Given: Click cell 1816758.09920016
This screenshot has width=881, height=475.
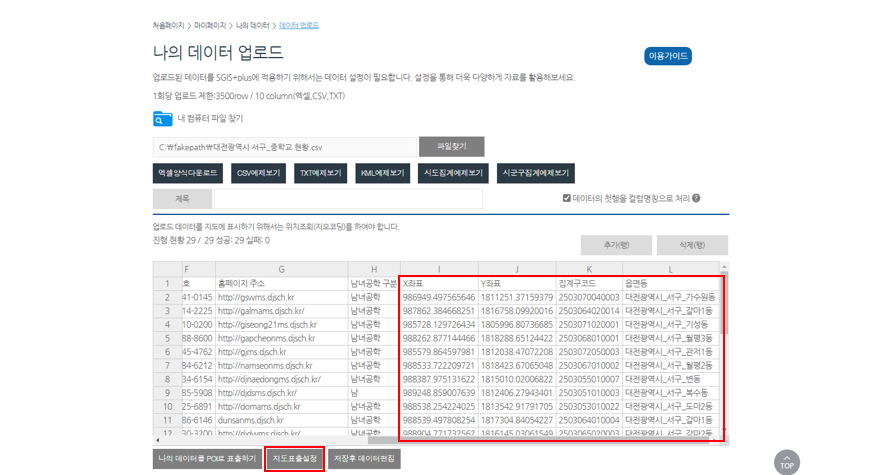Looking at the screenshot, I should [517, 311].
